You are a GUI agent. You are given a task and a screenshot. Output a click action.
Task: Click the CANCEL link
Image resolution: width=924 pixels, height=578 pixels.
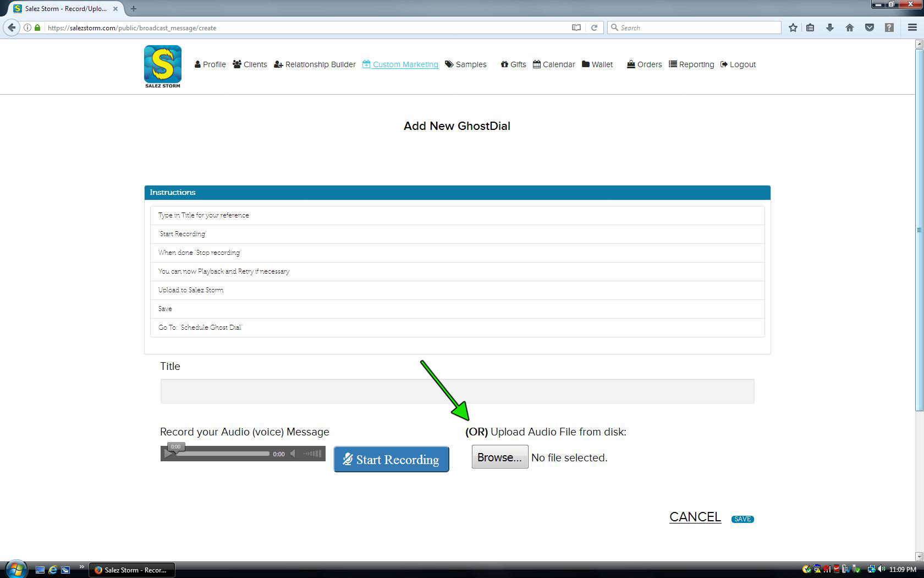point(695,517)
